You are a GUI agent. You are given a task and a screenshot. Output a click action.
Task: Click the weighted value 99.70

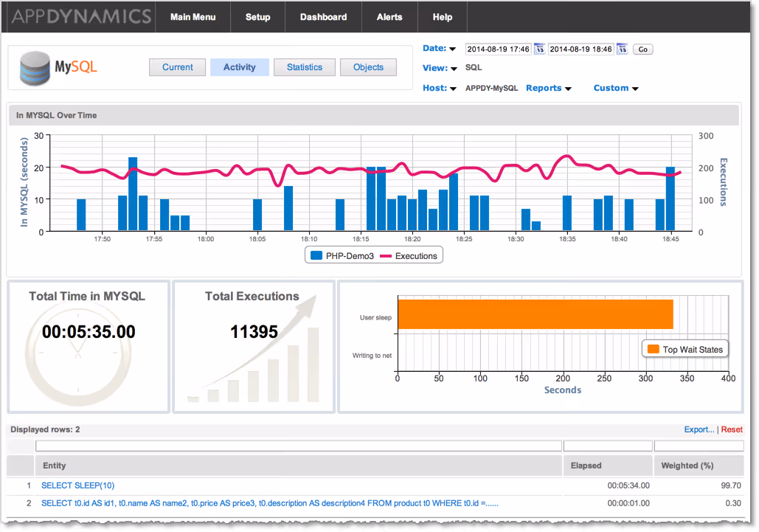point(731,485)
